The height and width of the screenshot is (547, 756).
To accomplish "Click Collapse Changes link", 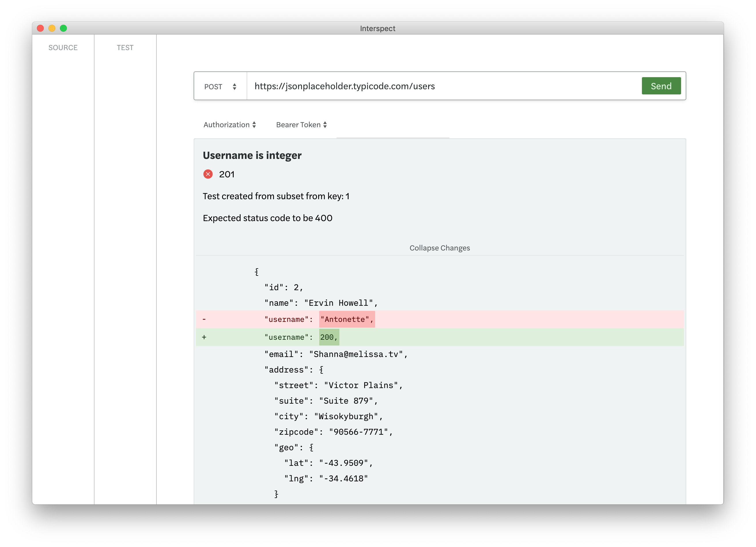I will coord(439,248).
